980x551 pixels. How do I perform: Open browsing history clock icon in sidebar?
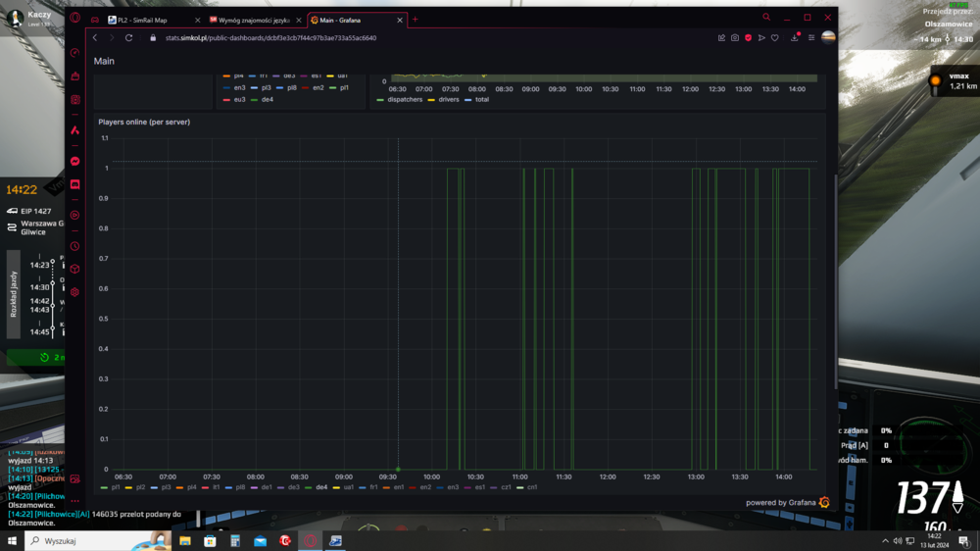click(x=75, y=246)
